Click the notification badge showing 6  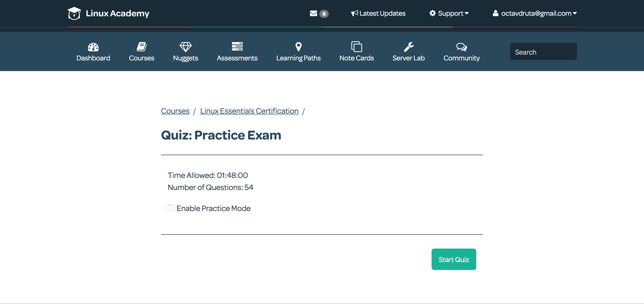click(x=324, y=14)
